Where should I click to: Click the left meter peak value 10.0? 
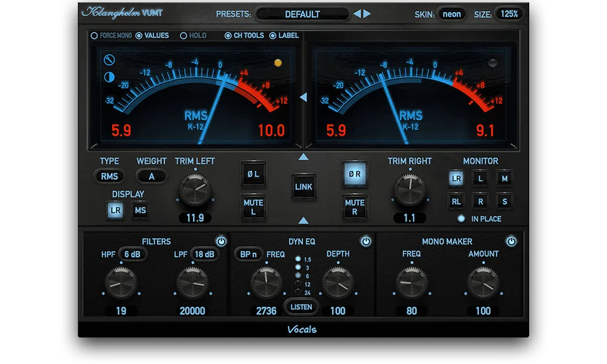point(271,131)
